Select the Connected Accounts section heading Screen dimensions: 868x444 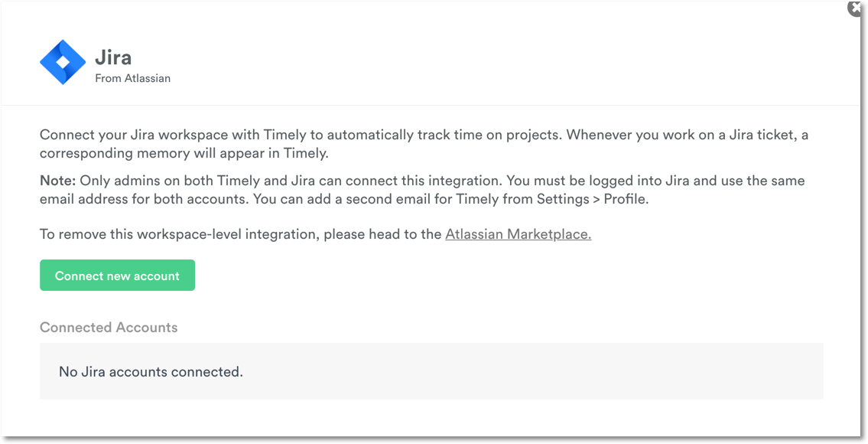click(109, 327)
